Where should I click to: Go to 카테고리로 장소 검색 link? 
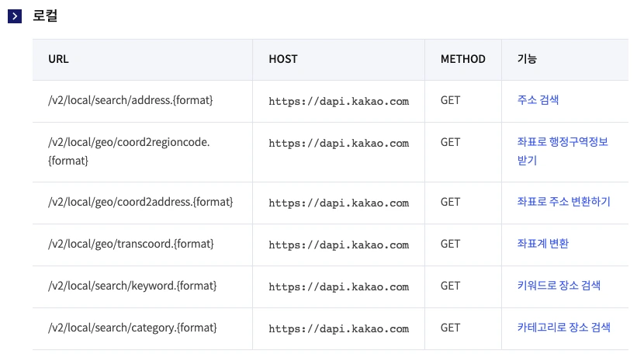(x=563, y=328)
